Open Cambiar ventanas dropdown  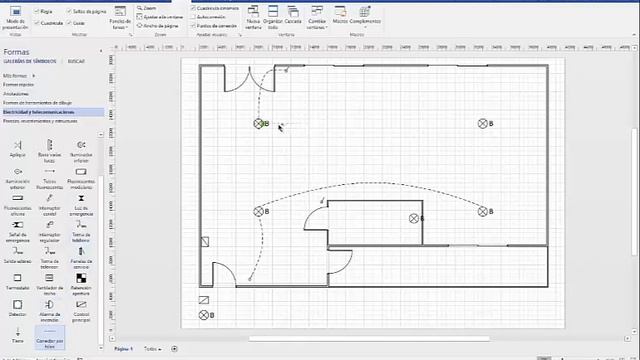tap(317, 18)
